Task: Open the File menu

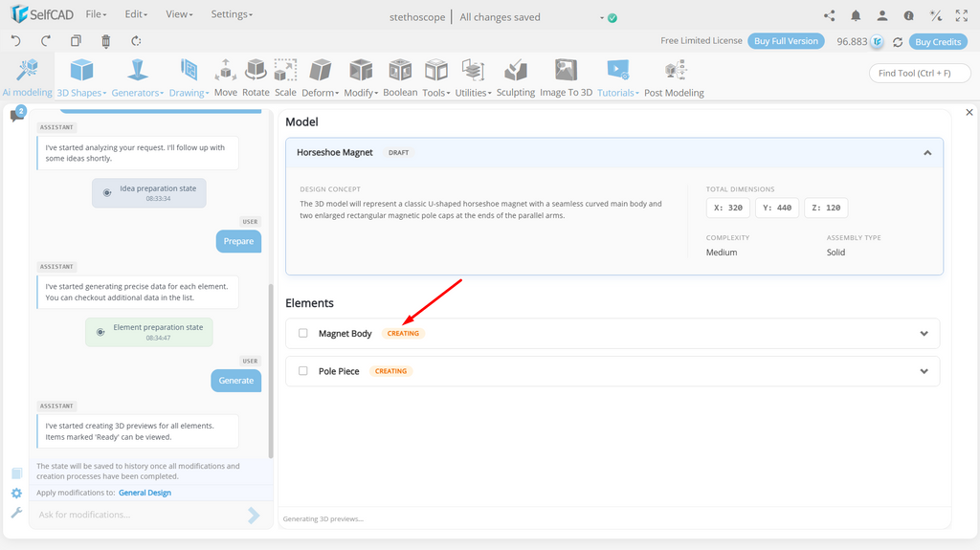Action: pos(96,13)
